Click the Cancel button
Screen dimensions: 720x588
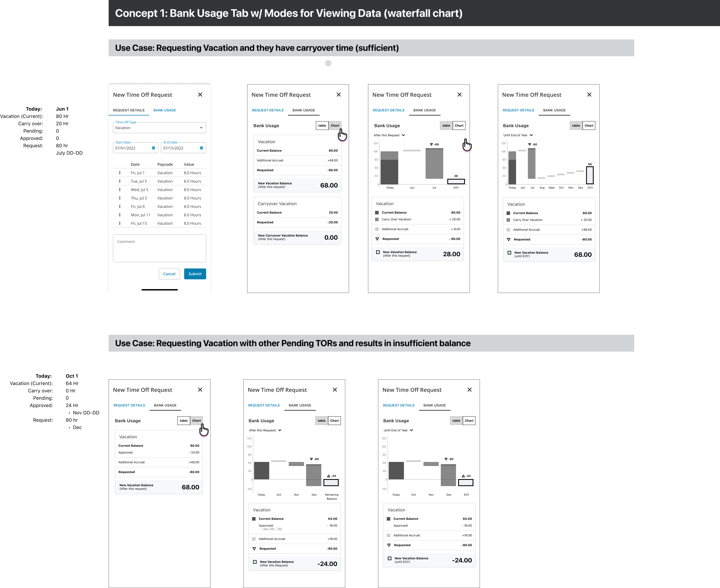click(169, 274)
